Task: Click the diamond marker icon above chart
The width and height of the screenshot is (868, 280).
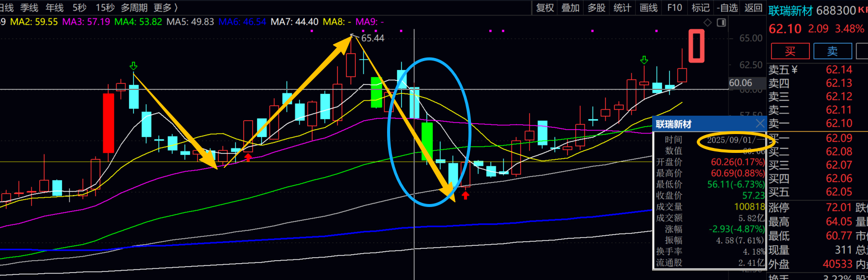Action: coord(708,22)
